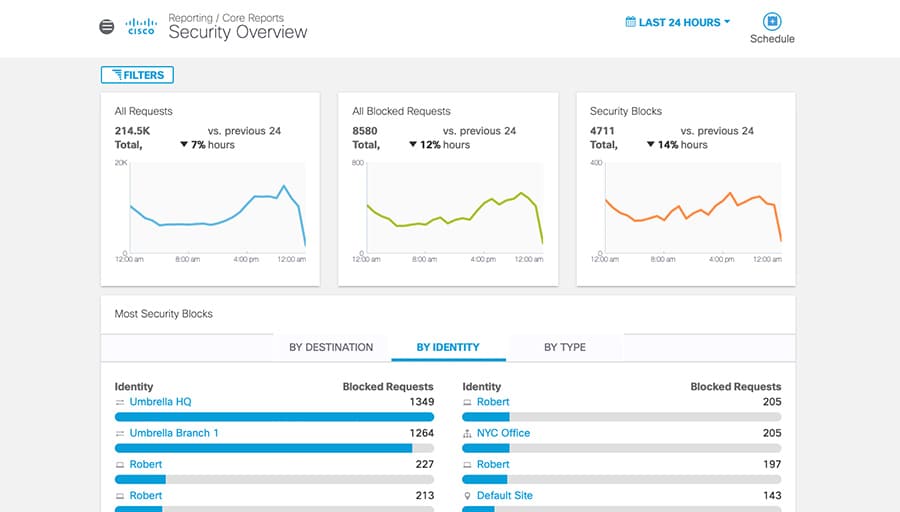Select the By Identity tab

click(448, 347)
